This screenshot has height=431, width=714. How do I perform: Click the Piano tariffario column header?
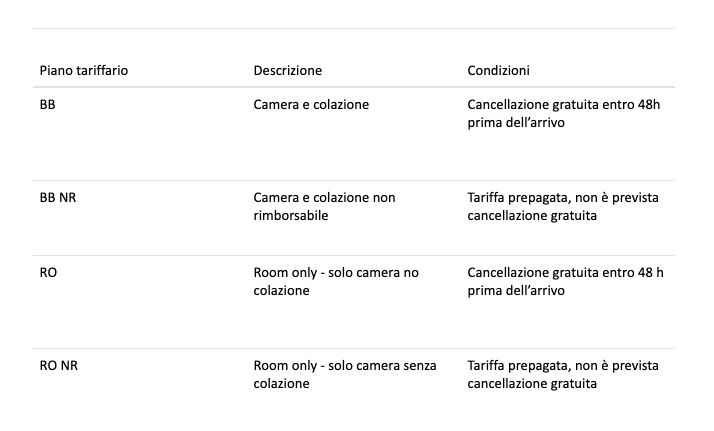click(x=84, y=71)
